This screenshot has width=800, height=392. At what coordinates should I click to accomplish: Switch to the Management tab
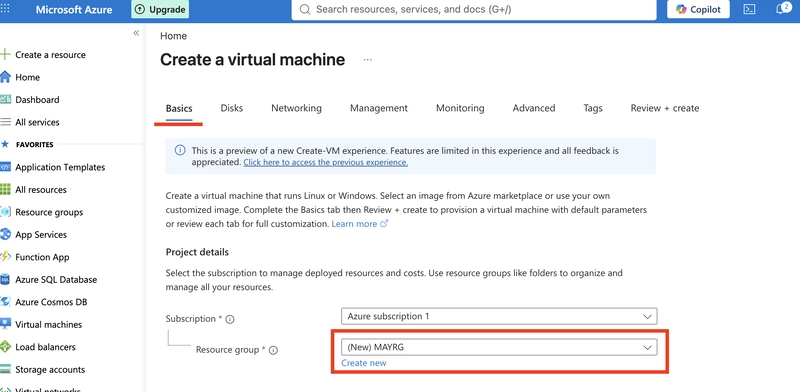[379, 108]
